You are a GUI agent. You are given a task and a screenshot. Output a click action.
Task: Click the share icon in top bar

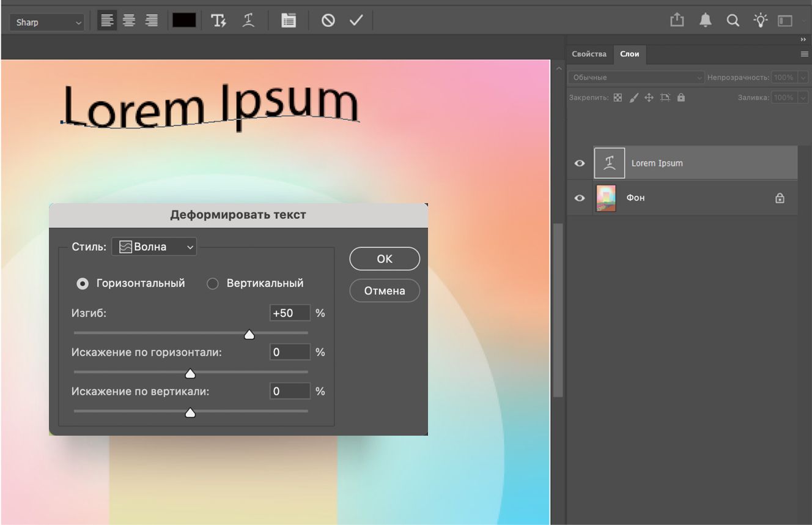(x=677, y=21)
